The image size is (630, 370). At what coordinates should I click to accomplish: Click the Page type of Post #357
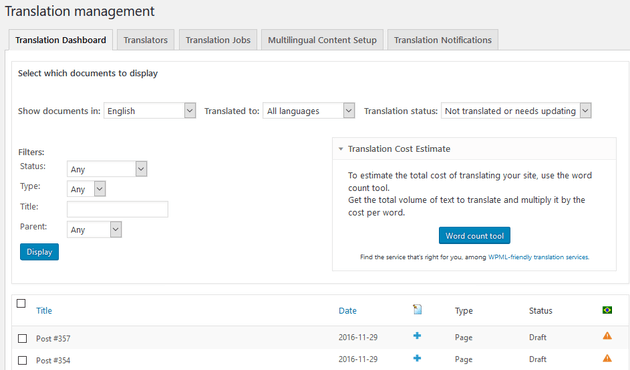click(464, 337)
